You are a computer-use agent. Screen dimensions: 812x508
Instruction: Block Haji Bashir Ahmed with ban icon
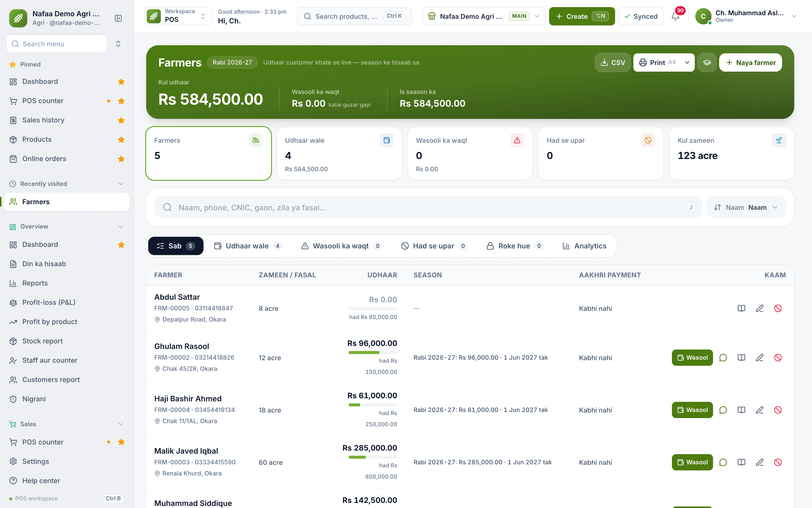click(x=778, y=410)
